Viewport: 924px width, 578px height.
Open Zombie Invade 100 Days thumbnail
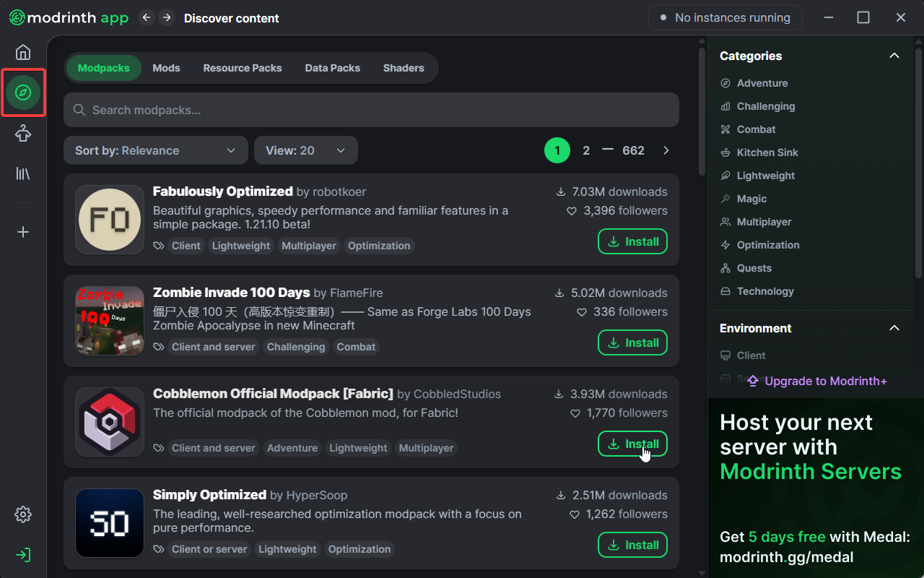point(110,321)
